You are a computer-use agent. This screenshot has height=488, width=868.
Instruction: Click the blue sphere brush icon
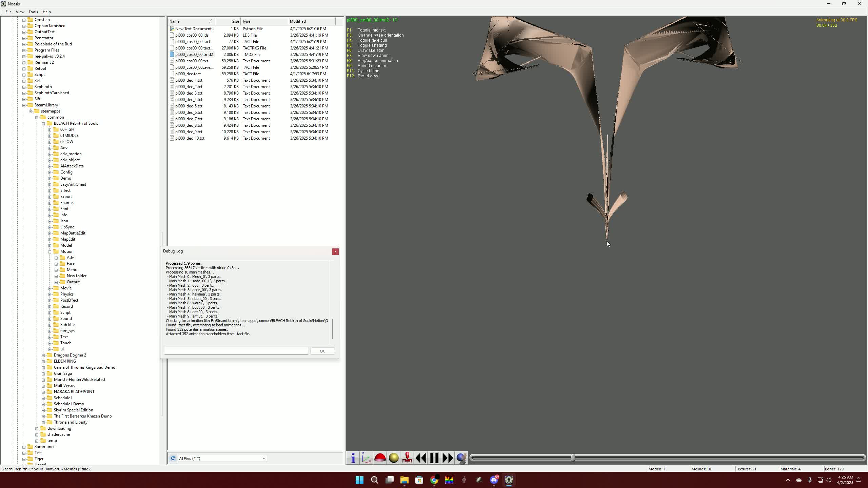point(461,458)
